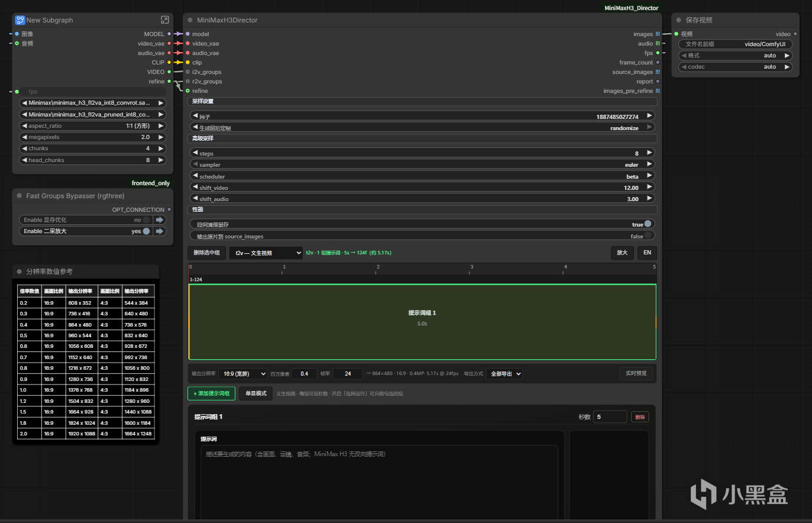This screenshot has width=812, height=523.
Task: Click the 1280 x 736 table cell
Action: (81, 379)
